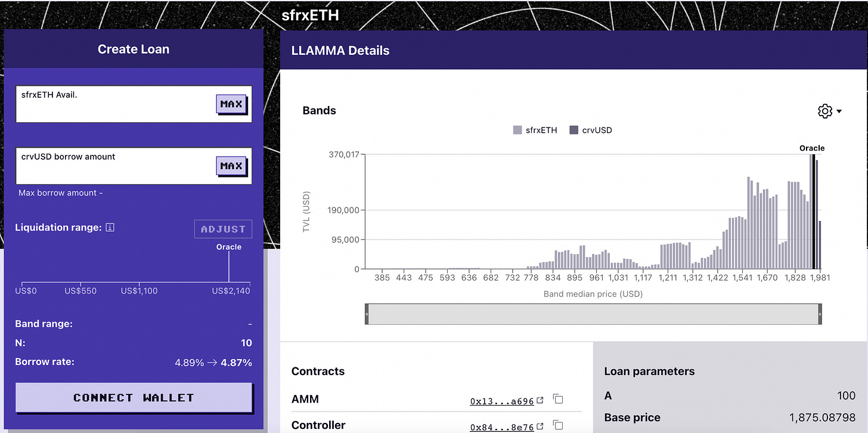868x433 pixels.
Task: Open the Bands chart settings gear
Action: pos(825,111)
